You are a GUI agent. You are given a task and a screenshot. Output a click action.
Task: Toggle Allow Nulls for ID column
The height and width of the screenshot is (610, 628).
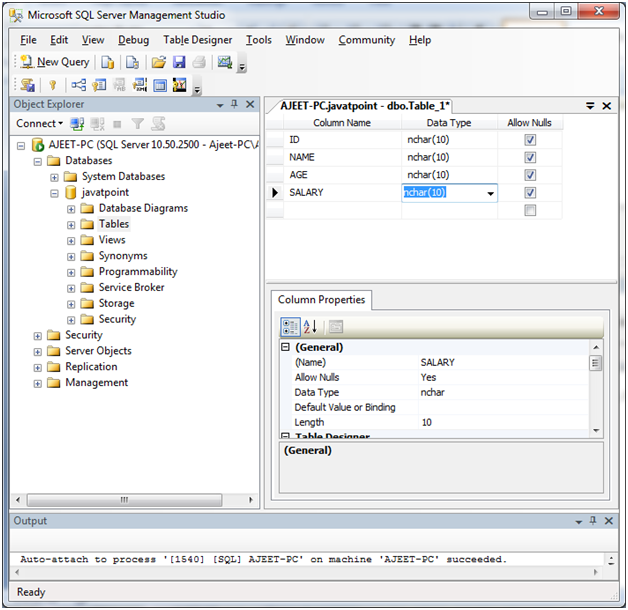(x=530, y=140)
